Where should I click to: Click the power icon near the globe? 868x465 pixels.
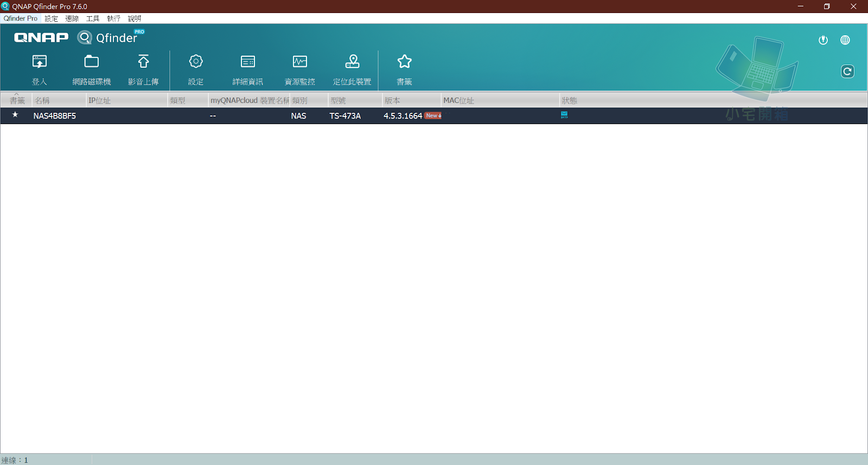[x=823, y=40]
